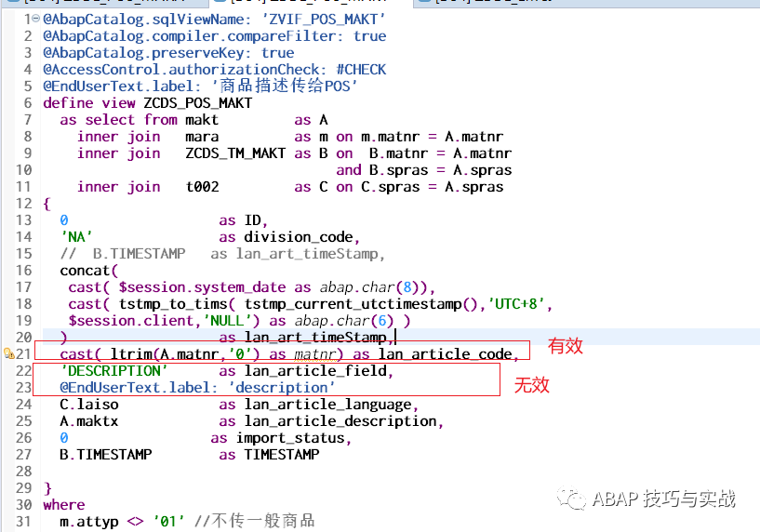The image size is (760, 532).
Task: Click the lan_article_description alias
Action: (x=340, y=421)
